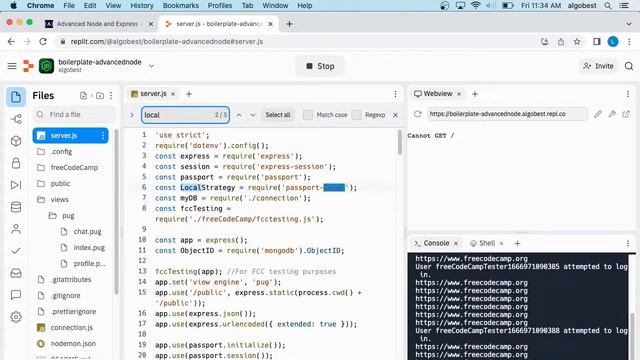Add a new tab next to Webview
This screenshot has height=360, width=640.
pyautogui.click(x=475, y=94)
